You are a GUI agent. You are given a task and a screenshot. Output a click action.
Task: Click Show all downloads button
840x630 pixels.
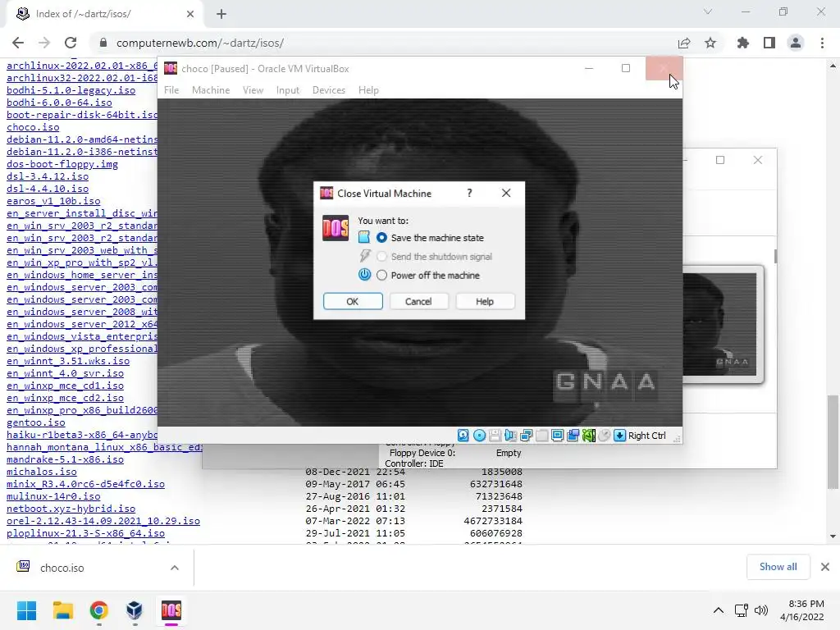coord(778,567)
